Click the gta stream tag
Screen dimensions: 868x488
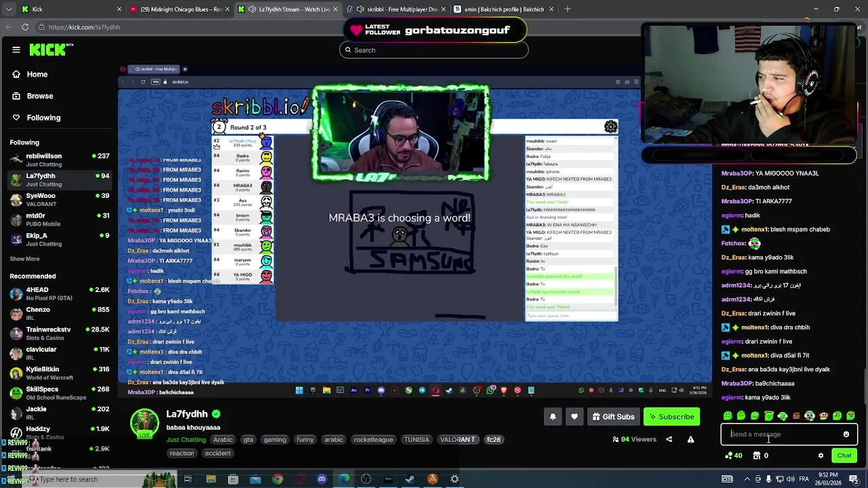click(248, 440)
